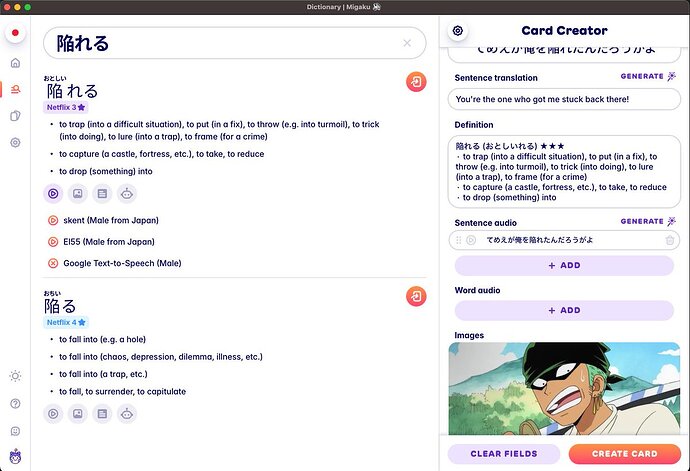Select the images tab icon under 陥る
690x471 pixels.
(x=77, y=414)
